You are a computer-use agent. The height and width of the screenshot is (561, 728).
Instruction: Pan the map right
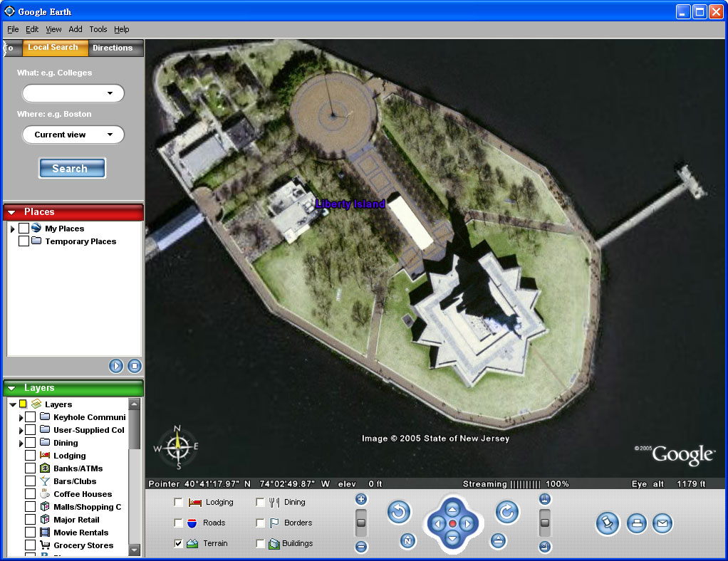[x=467, y=524]
